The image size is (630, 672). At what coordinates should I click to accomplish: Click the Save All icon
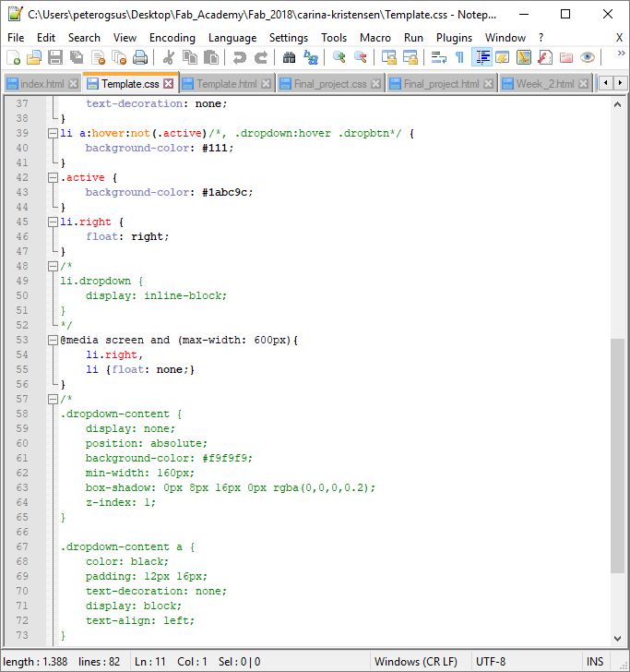pos(77,57)
